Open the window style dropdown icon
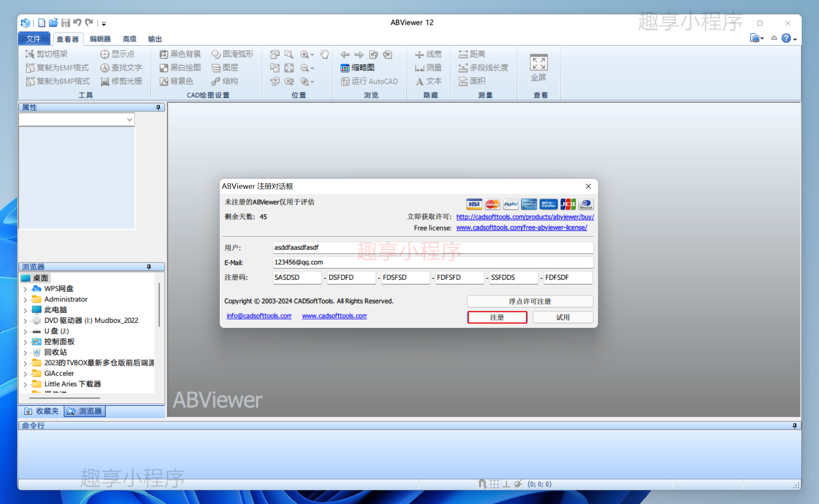819x504 pixels. [x=757, y=38]
